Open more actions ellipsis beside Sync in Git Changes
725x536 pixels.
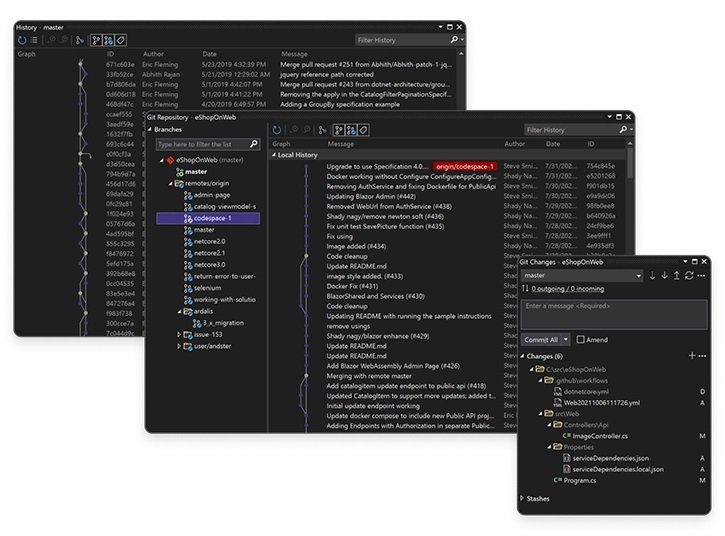tap(701, 276)
